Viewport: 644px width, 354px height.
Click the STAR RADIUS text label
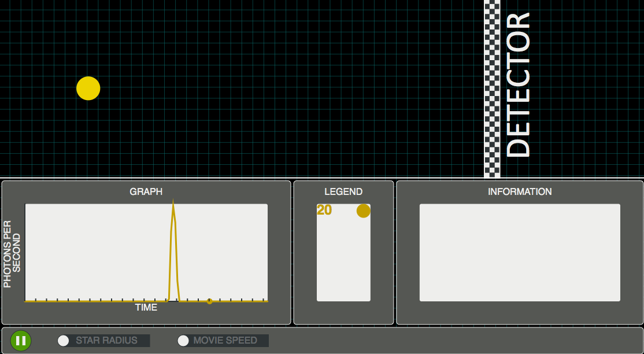[x=107, y=341]
